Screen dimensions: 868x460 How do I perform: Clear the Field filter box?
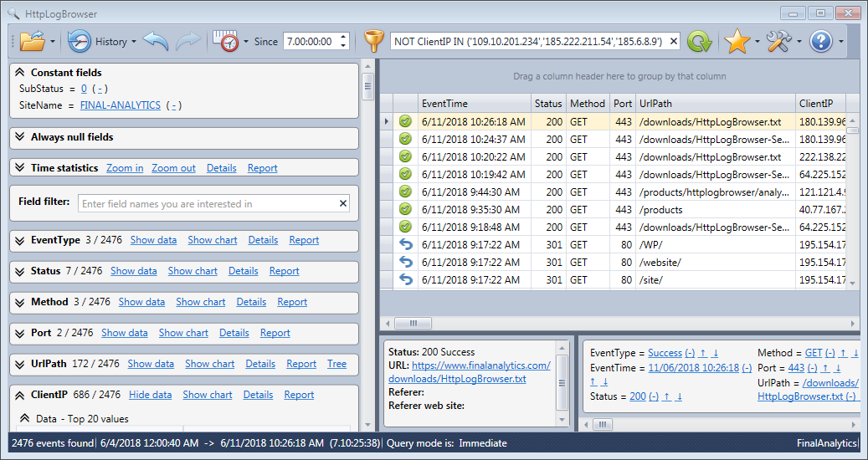[343, 203]
